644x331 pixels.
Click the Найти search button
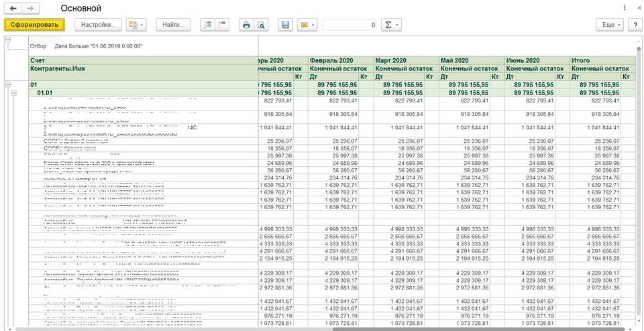point(173,25)
